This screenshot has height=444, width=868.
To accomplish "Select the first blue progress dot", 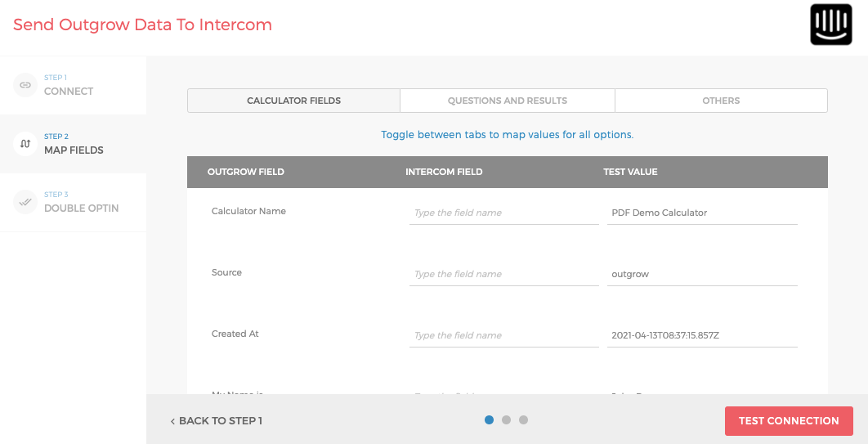I will point(489,419).
